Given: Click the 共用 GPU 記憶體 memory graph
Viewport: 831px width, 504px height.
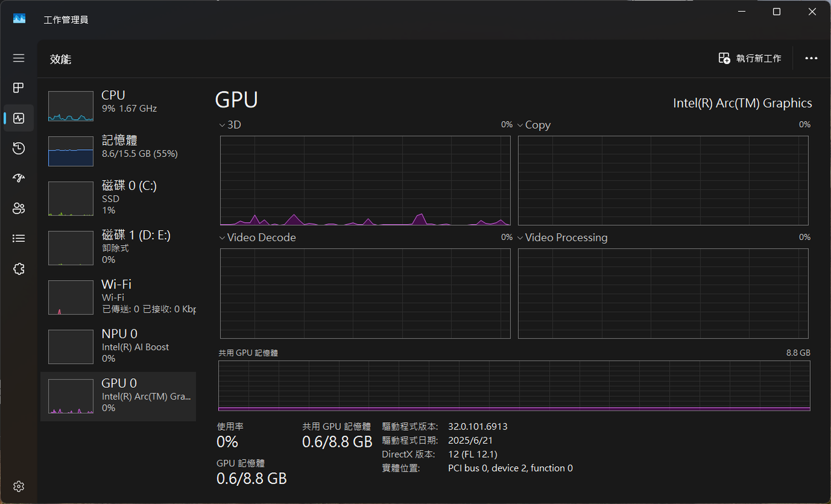Looking at the screenshot, I should pos(514,386).
